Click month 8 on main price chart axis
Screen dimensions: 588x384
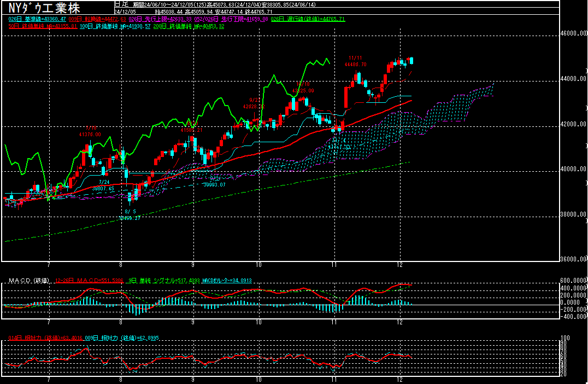tap(121, 265)
